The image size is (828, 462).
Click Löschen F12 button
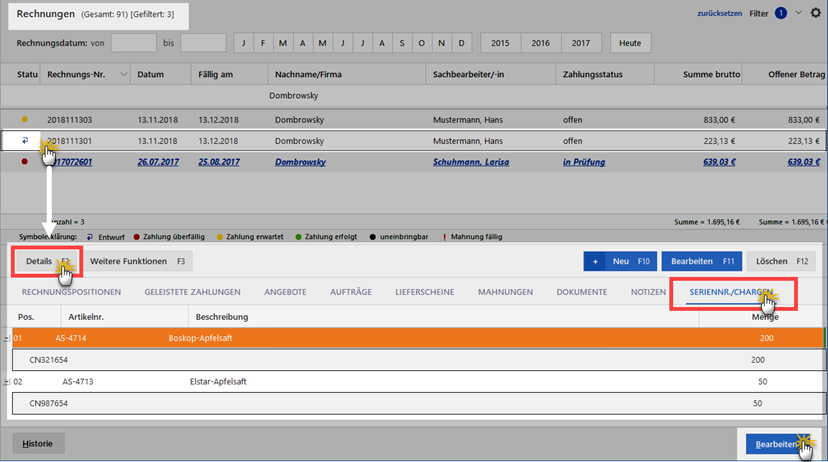coord(782,261)
